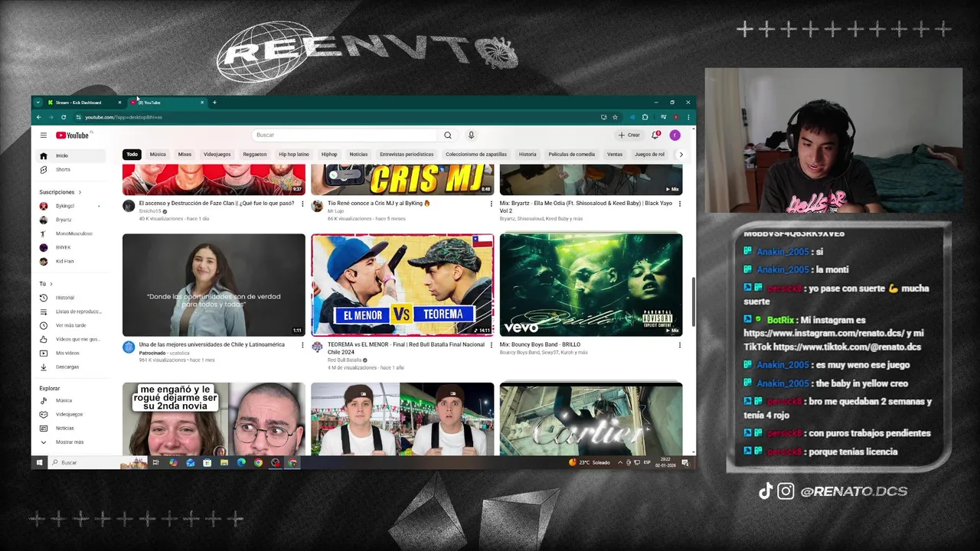Play TEOREMA vs EL MENOR thumbnail
Viewport: 980px width, 551px height.
coord(402,285)
